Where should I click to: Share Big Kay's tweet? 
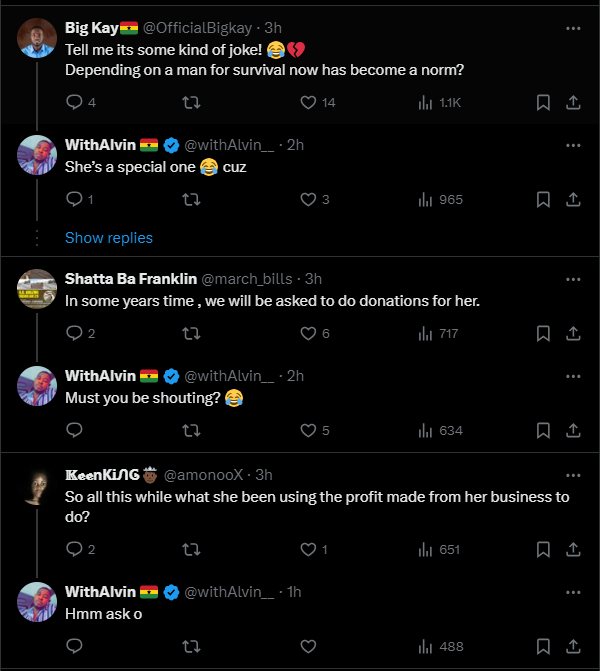pyautogui.click(x=573, y=102)
